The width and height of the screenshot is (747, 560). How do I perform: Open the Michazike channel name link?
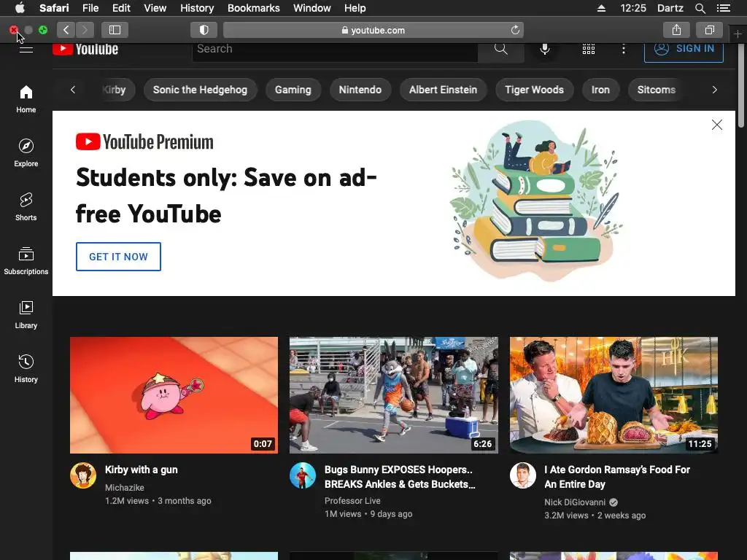(124, 488)
